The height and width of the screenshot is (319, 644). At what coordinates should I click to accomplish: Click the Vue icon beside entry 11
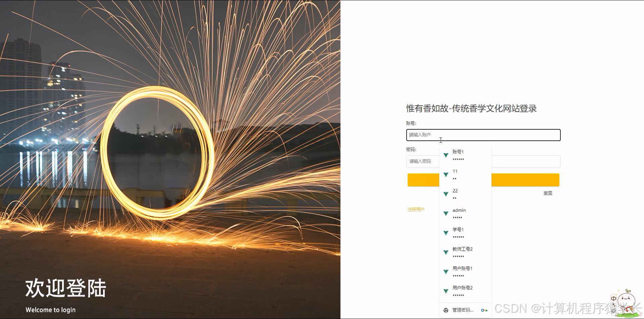(446, 175)
